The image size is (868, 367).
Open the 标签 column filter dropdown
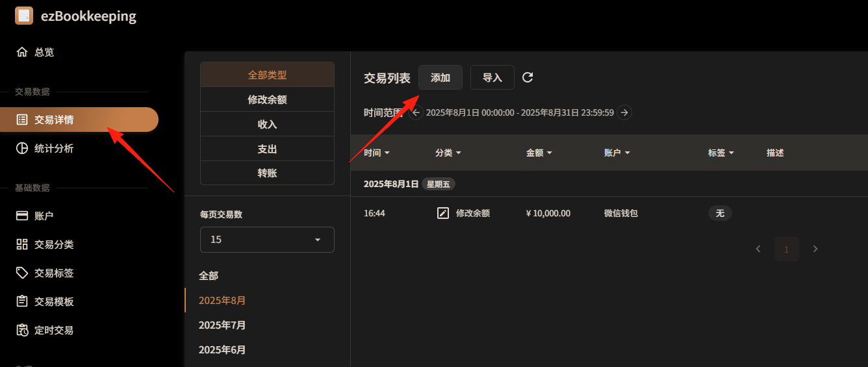[721, 153]
